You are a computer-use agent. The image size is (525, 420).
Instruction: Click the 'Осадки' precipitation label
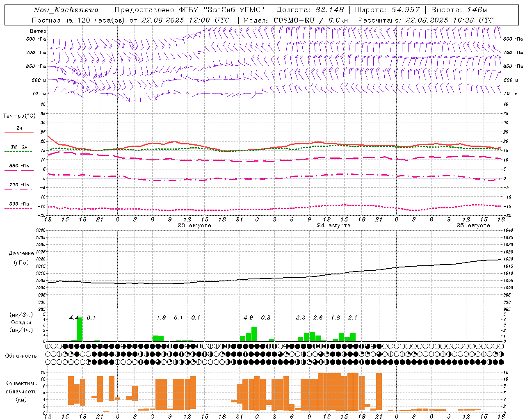[x=21, y=322]
